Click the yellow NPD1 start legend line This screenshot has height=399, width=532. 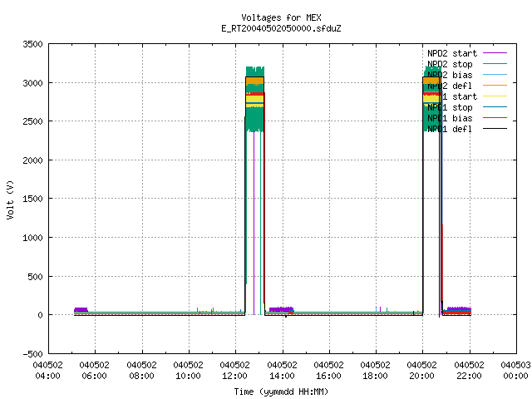[x=495, y=96]
